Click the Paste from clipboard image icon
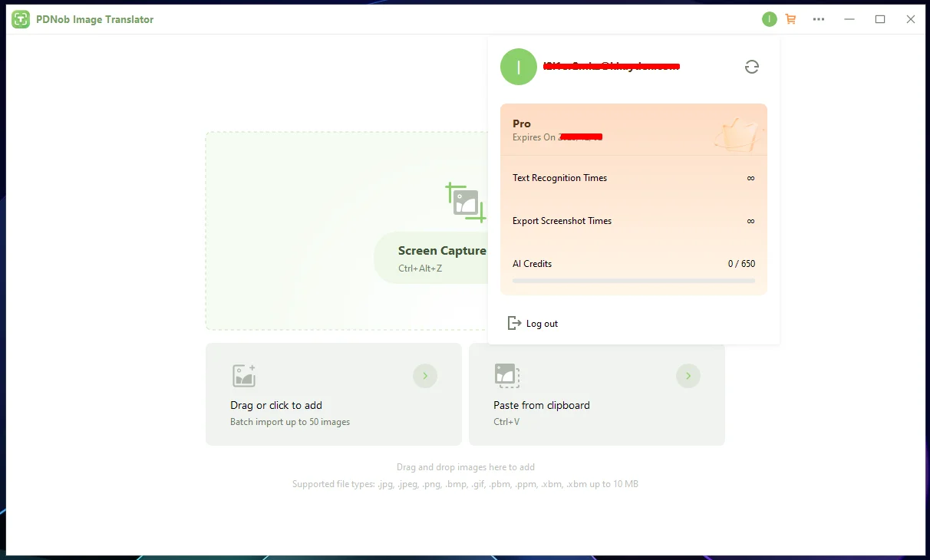Image resolution: width=930 pixels, height=560 pixels. (507, 376)
